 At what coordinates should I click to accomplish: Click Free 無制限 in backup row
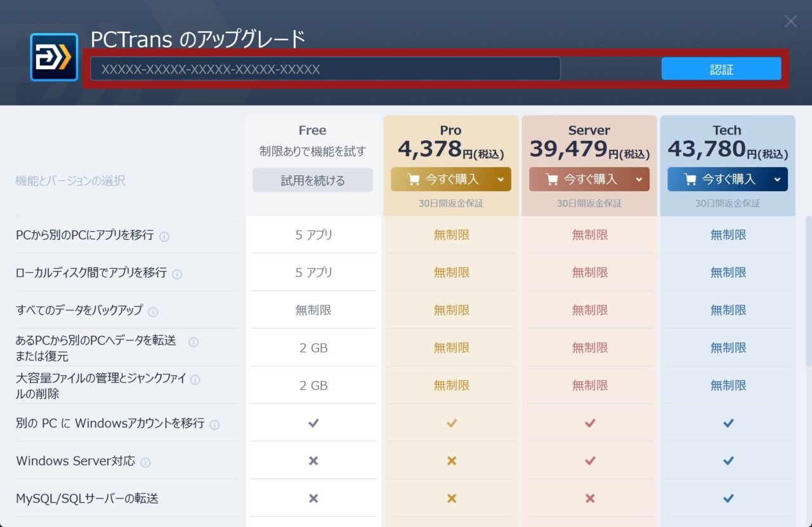click(x=313, y=310)
